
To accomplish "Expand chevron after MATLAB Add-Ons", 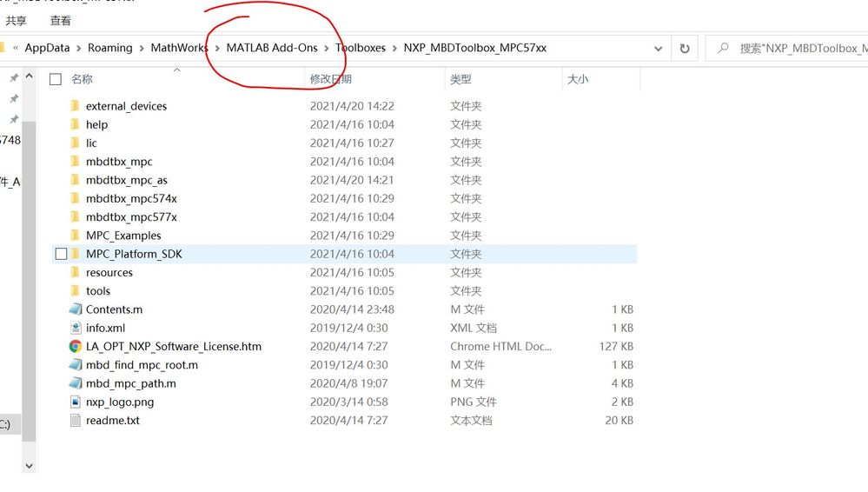I will click(x=327, y=48).
